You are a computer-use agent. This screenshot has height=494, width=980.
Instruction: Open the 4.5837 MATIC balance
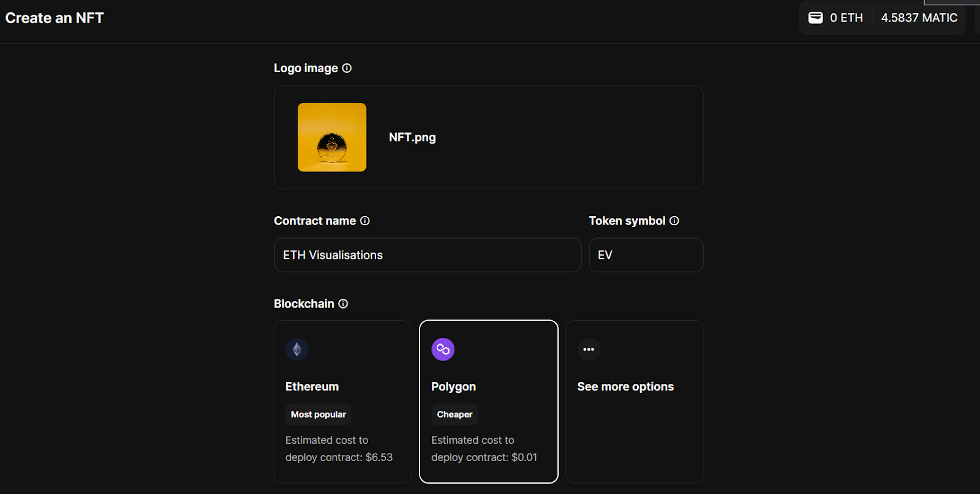point(919,18)
